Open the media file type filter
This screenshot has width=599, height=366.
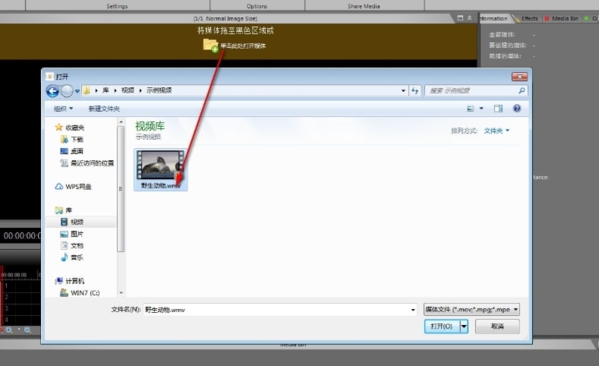(x=471, y=309)
